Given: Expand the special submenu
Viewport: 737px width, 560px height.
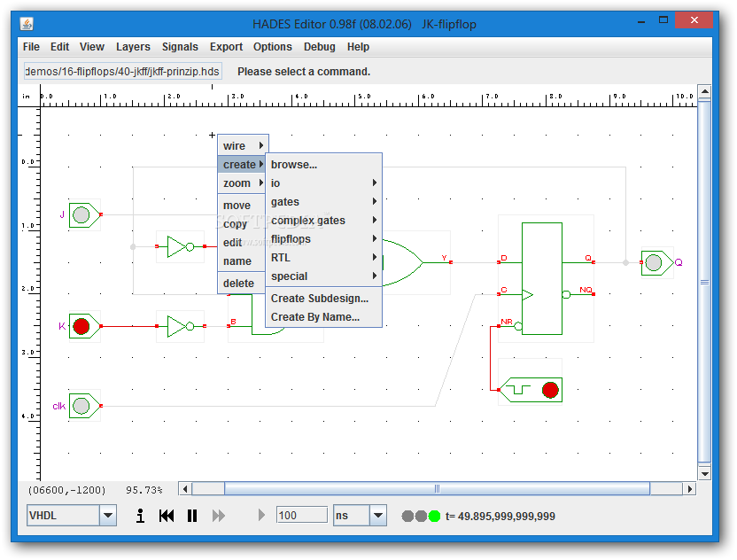Looking at the screenshot, I should [x=324, y=276].
